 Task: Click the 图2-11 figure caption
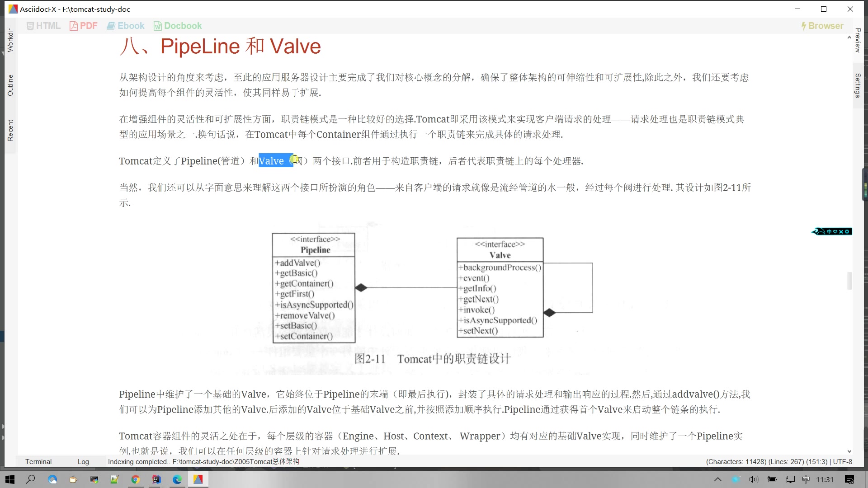pos(433,359)
